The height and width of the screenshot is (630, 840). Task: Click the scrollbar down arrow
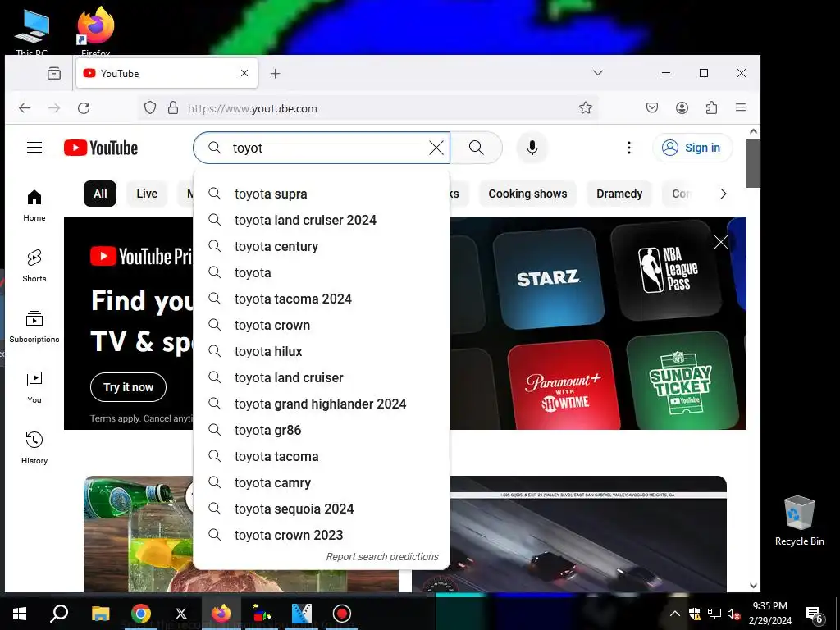[753, 586]
